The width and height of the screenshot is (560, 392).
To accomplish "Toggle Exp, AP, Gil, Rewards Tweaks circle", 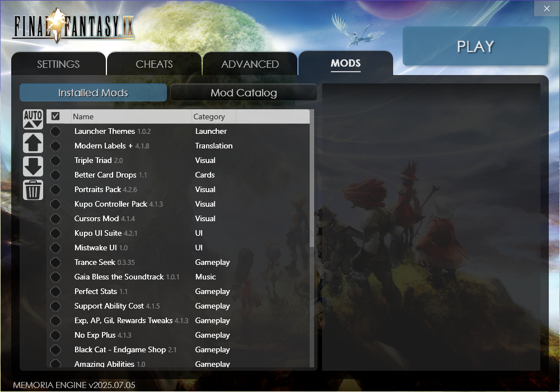I will [x=55, y=320].
